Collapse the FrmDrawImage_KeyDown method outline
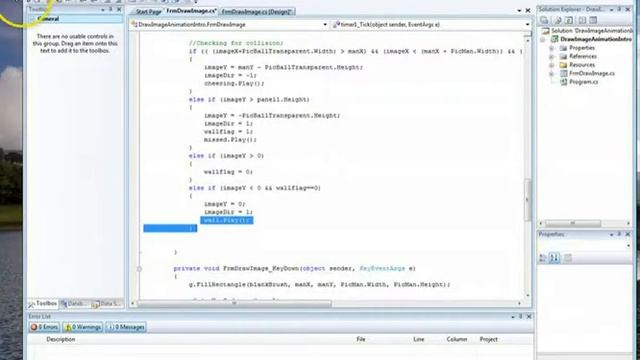Screen dimensions: 640x360 click(x=139, y=269)
